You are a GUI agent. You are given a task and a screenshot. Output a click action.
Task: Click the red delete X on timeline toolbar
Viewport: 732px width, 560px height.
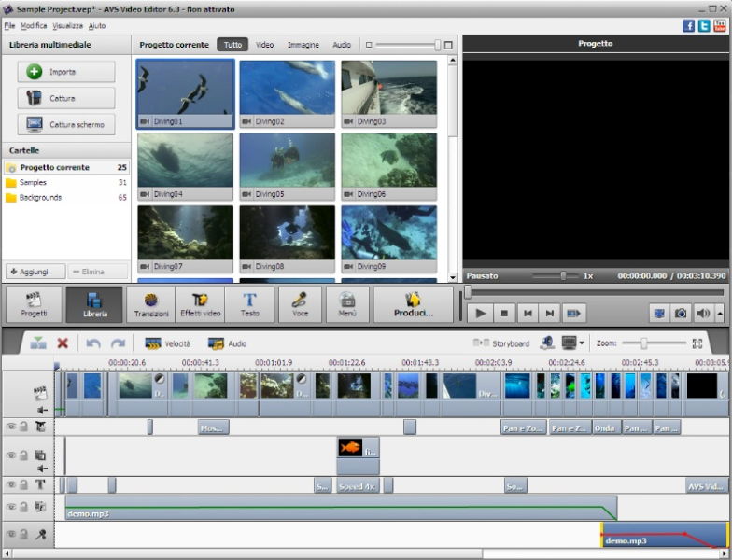pos(63,343)
